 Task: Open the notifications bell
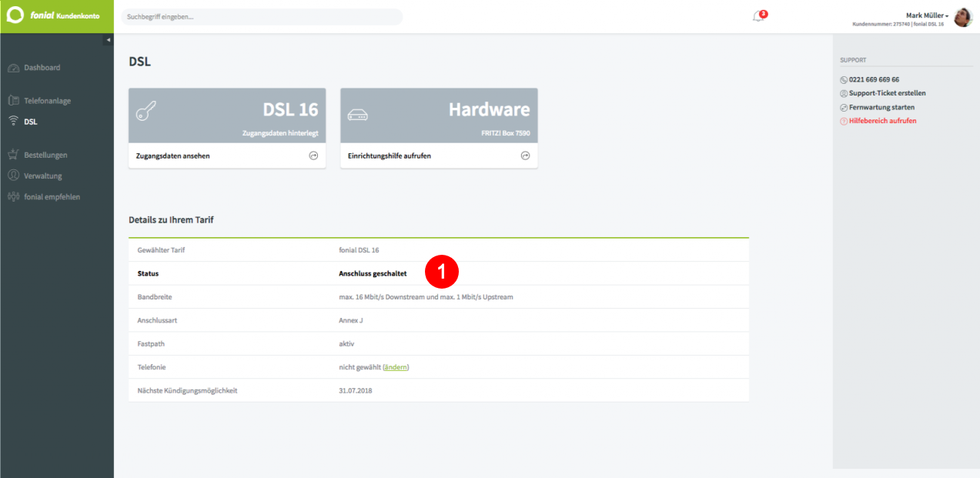(758, 16)
